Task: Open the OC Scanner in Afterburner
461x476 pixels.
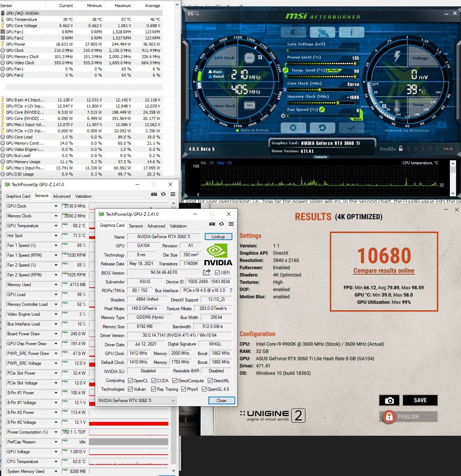Action: coord(194,13)
